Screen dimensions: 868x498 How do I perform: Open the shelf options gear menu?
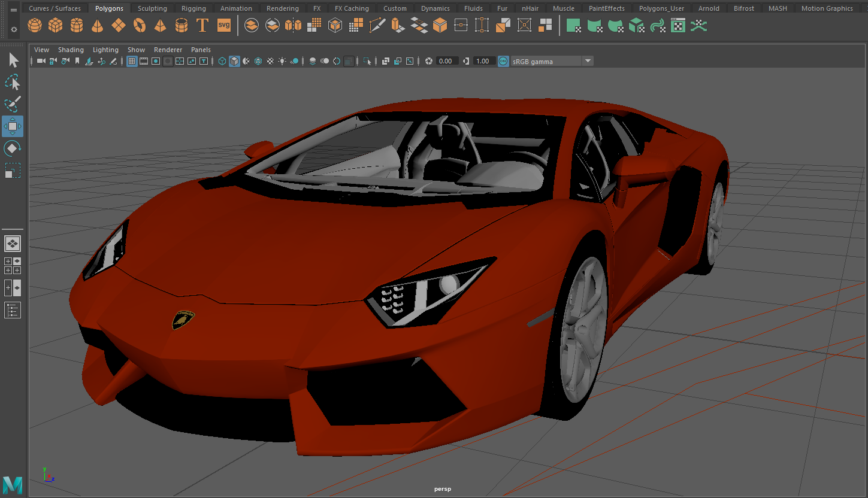point(14,29)
